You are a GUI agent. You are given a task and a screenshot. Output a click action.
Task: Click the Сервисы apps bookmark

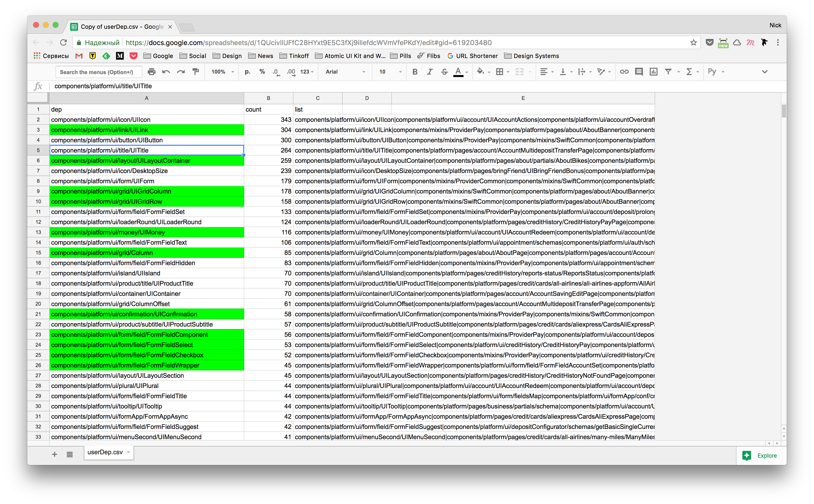[51, 56]
